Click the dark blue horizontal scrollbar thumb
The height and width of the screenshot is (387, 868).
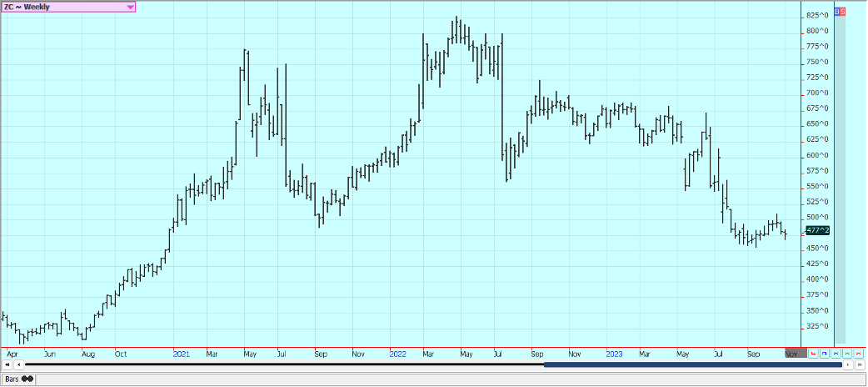point(693,364)
